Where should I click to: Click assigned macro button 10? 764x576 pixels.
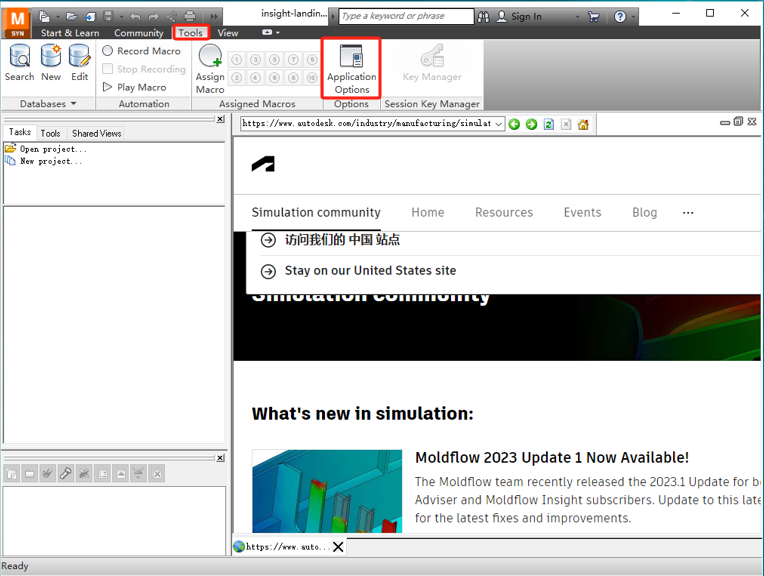[x=312, y=77]
